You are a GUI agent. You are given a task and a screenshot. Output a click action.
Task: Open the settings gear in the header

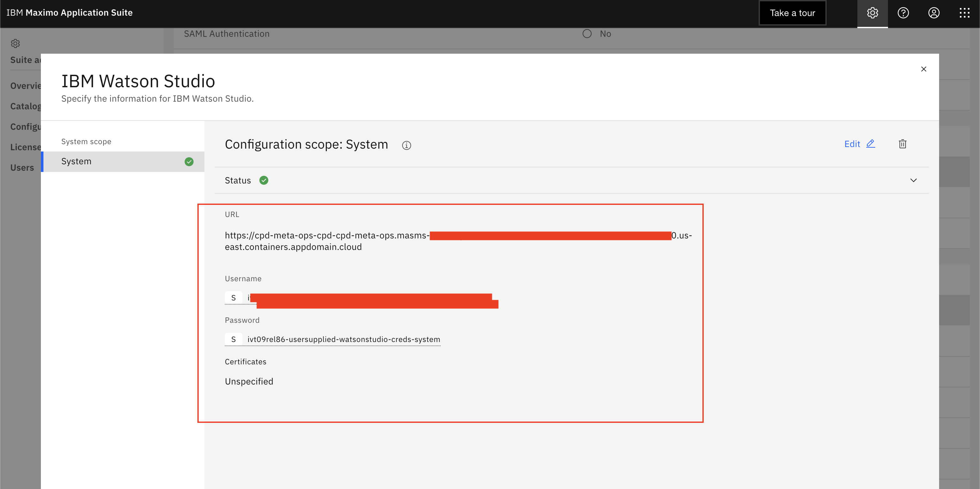[x=872, y=13]
